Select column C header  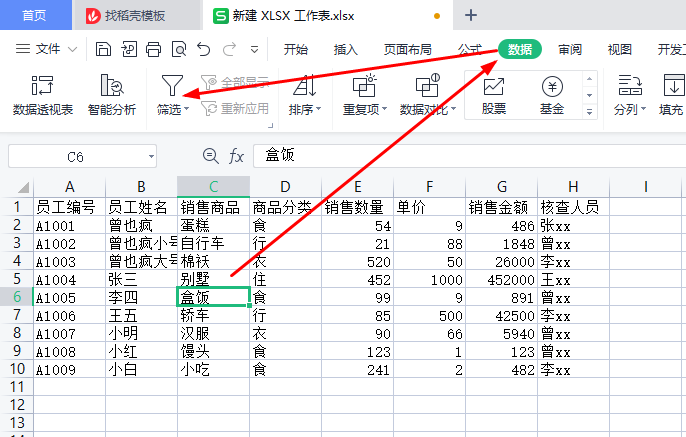click(214, 187)
